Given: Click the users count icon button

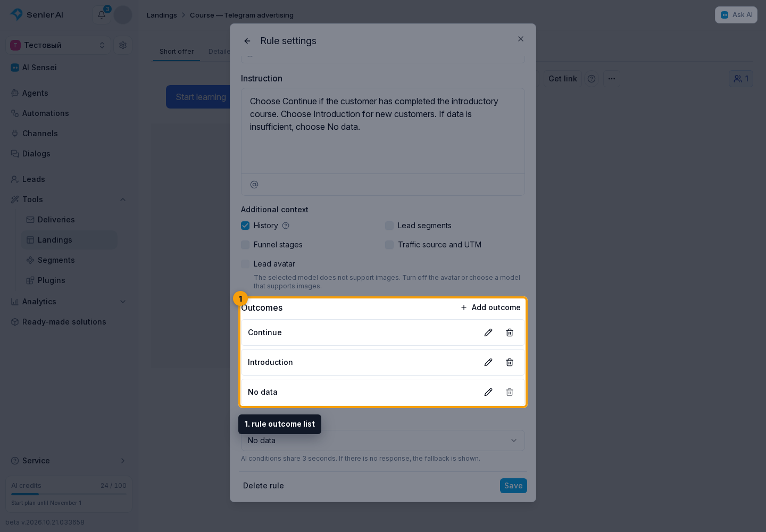Looking at the screenshot, I should tap(741, 79).
